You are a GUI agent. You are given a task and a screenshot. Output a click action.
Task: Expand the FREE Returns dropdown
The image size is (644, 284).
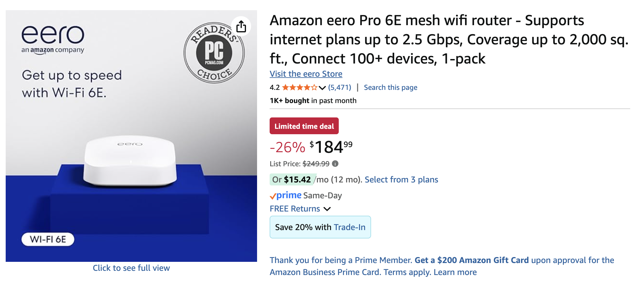327,209
